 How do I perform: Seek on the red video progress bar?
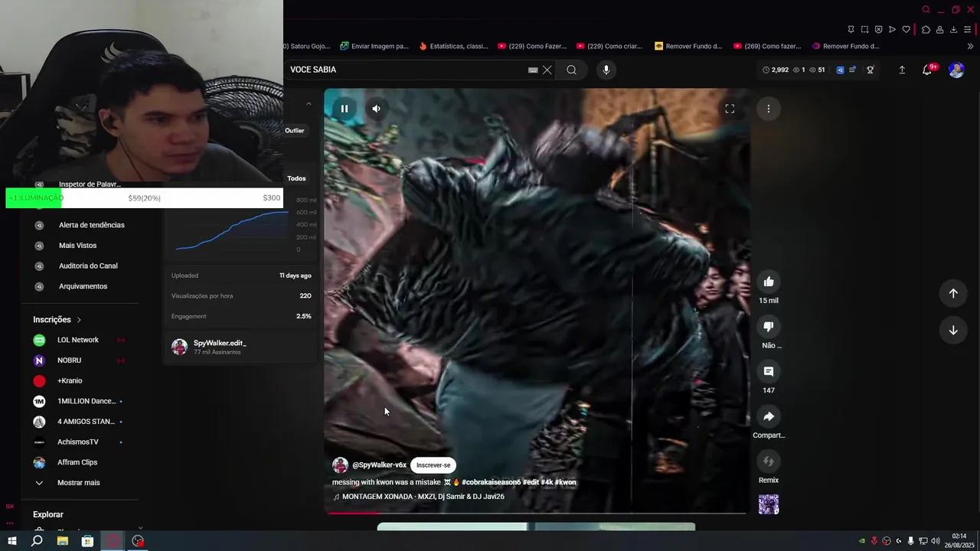coord(537,513)
